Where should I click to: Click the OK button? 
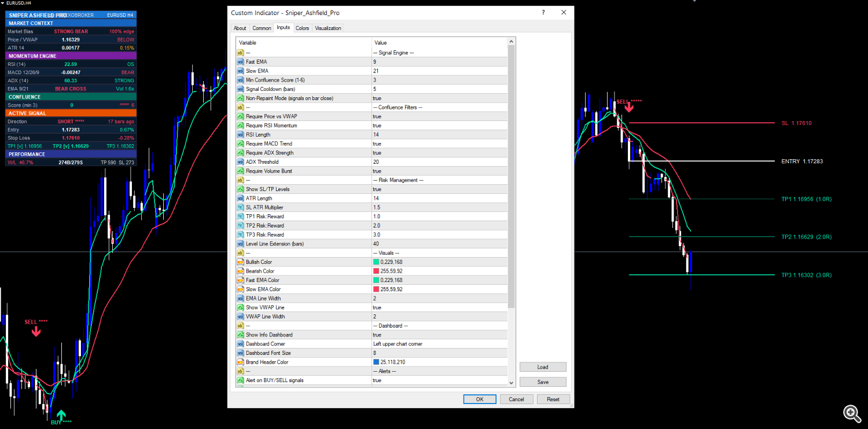(480, 399)
